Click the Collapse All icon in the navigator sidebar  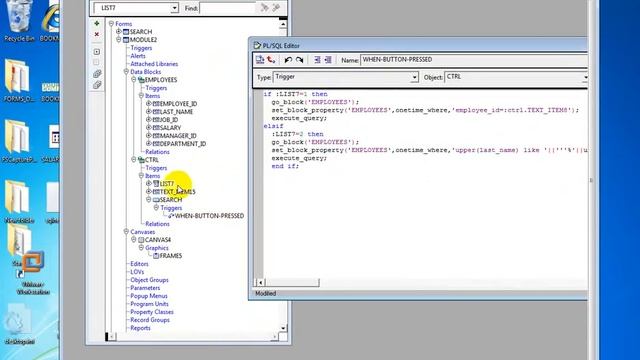point(97,85)
